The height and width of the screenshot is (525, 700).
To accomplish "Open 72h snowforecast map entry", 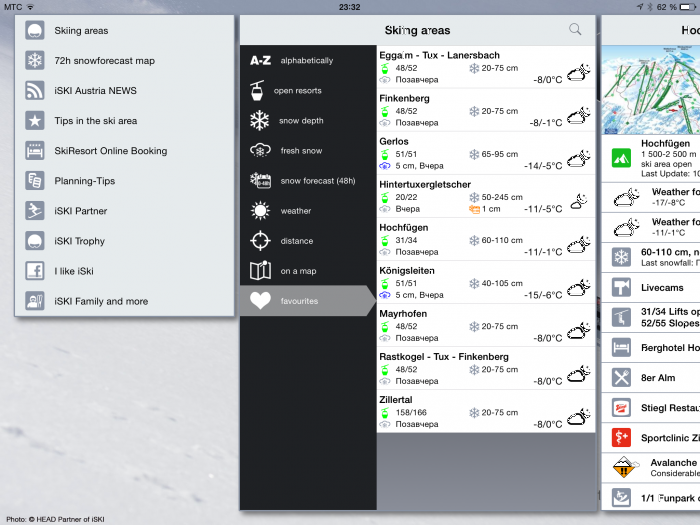I will pyautogui.click(x=125, y=60).
